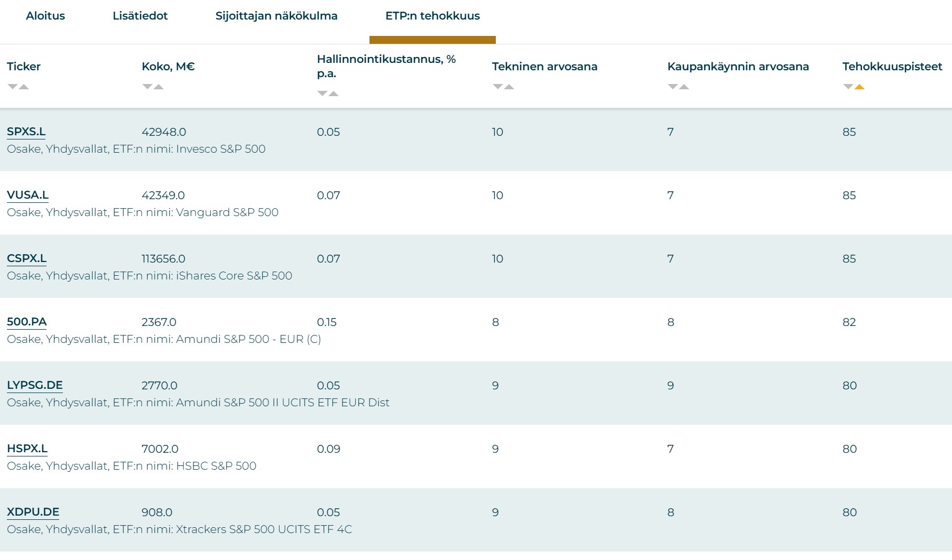Click the orange Tehokkuuspisteet ascending arrow
The height and width of the screenshot is (560, 952).
859,87
